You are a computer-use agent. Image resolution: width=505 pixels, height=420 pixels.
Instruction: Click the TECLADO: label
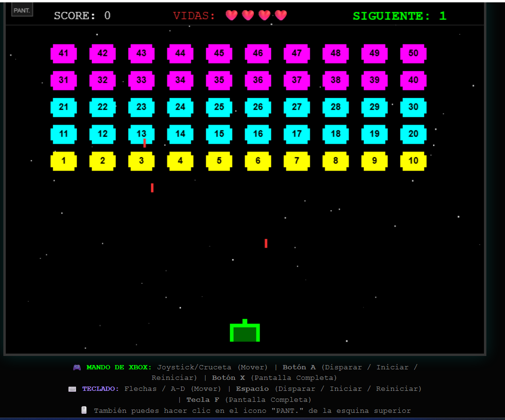point(100,389)
